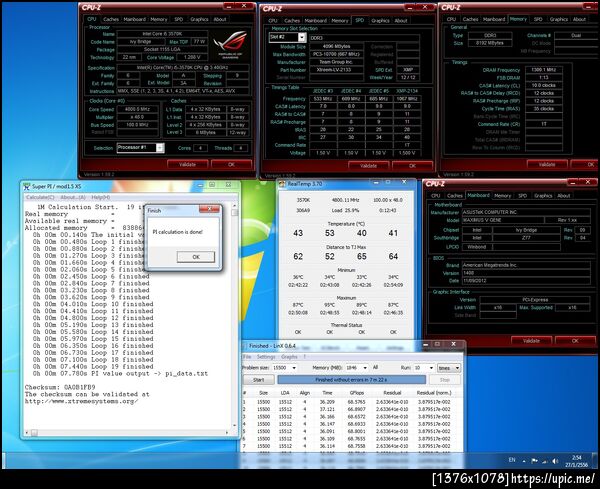Screen dimensions: 600x489
Task: Click Validate in the CPU-Z Mainboard window
Action: 531,341
